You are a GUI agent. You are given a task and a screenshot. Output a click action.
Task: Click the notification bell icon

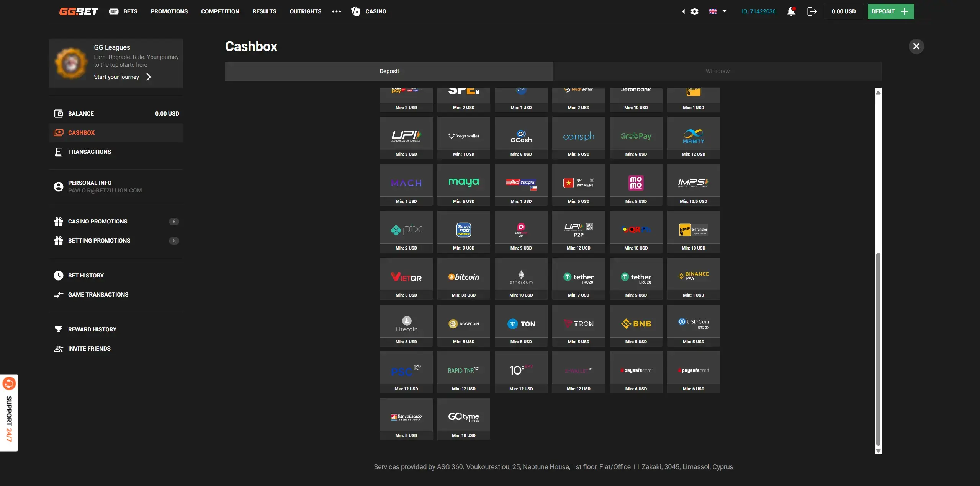(791, 11)
